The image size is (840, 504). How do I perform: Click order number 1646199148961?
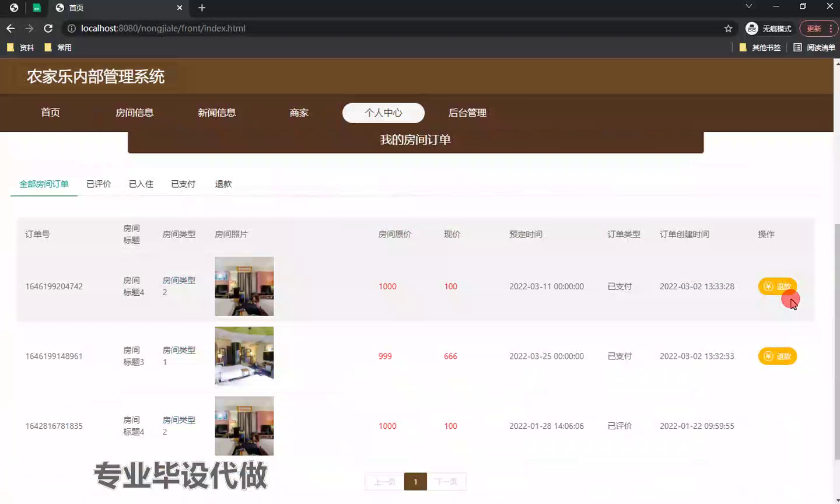click(x=54, y=356)
